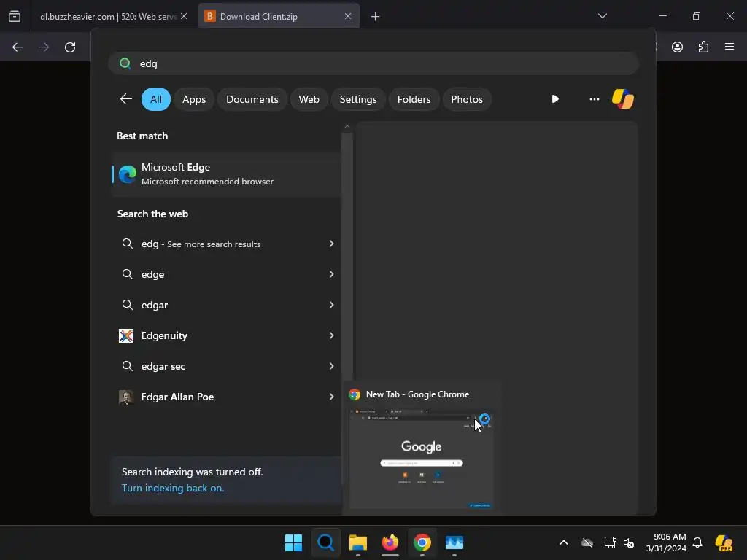Click the results scrollbar up arrow
Screen dimensions: 747x560
point(347,127)
